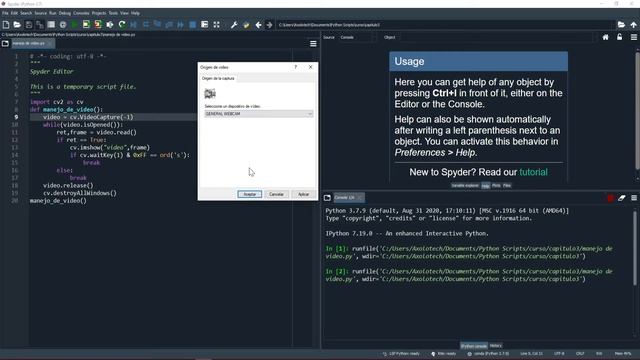
Task: Open Help Source dropdown set to Console
Action: (x=357, y=37)
